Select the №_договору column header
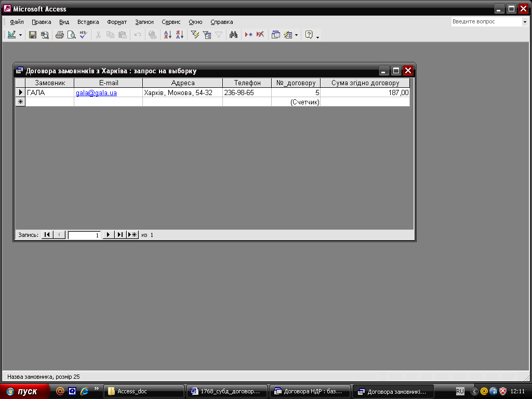The image size is (532, 399). click(296, 83)
